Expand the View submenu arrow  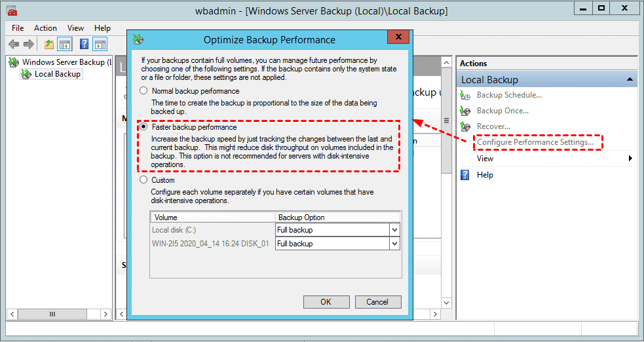pos(631,159)
